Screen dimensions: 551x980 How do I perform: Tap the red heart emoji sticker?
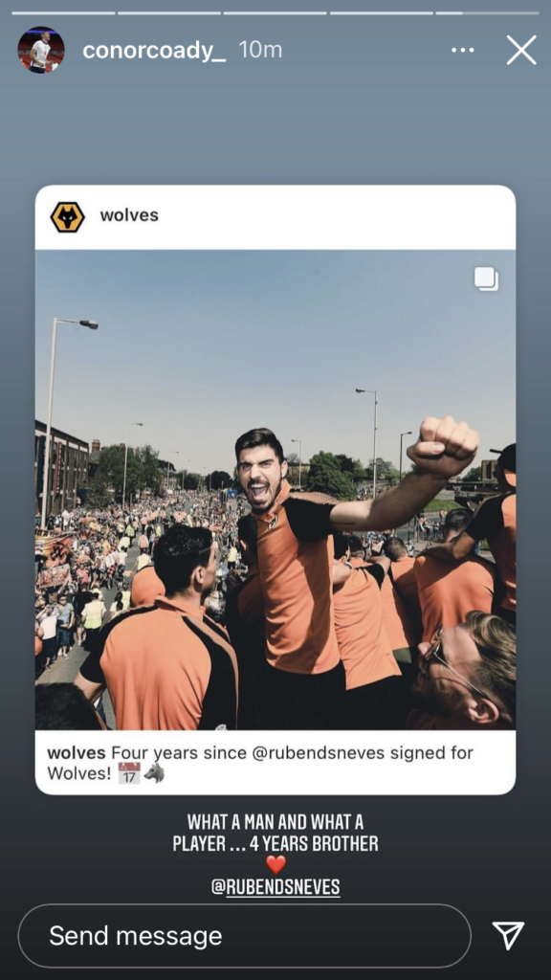(275, 865)
